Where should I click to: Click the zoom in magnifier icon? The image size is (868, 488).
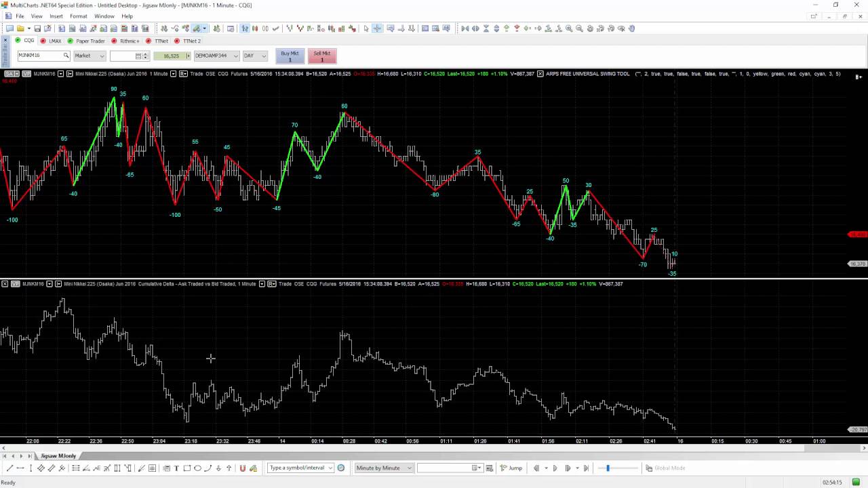pos(569,28)
